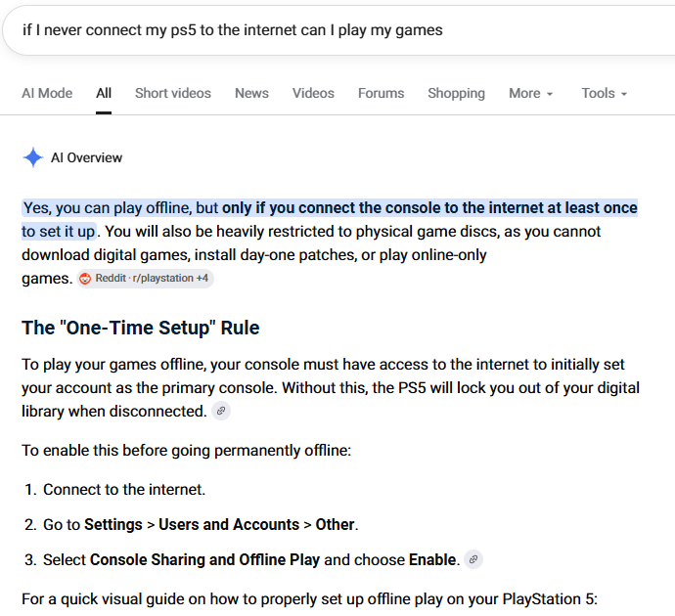Select the All results tab
Image resolution: width=675 pixels, height=616 pixels.
tap(104, 93)
